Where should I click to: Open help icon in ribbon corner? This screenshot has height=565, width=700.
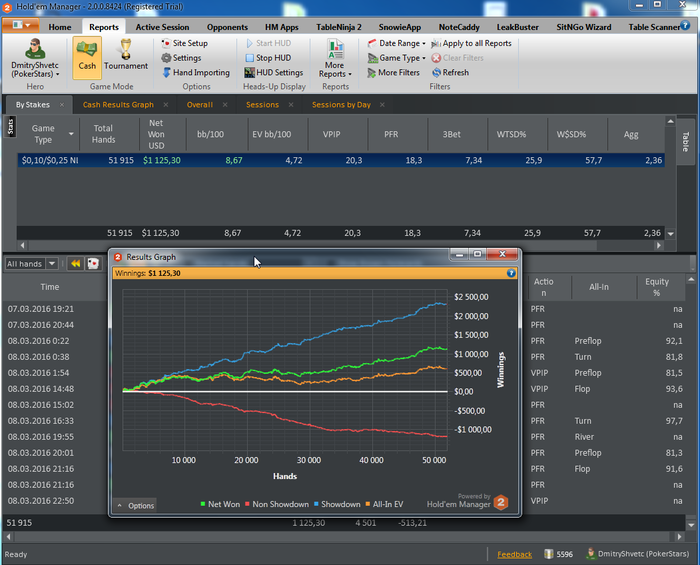(684, 25)
